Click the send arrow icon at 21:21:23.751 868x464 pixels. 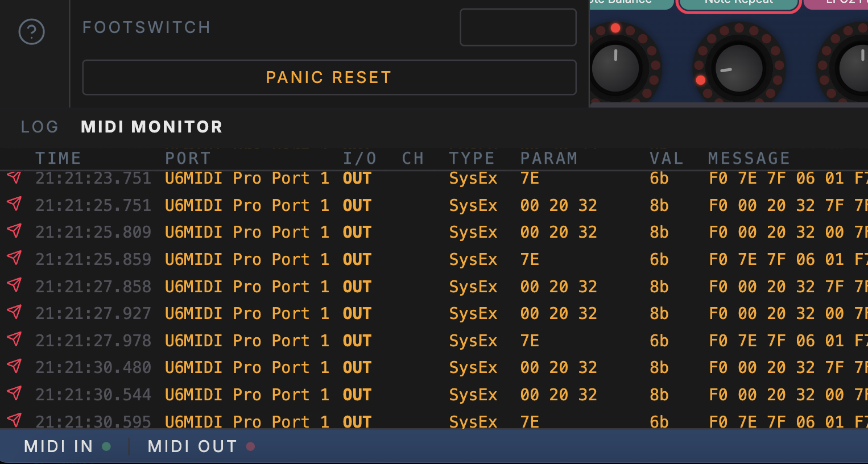click(14, 177)
